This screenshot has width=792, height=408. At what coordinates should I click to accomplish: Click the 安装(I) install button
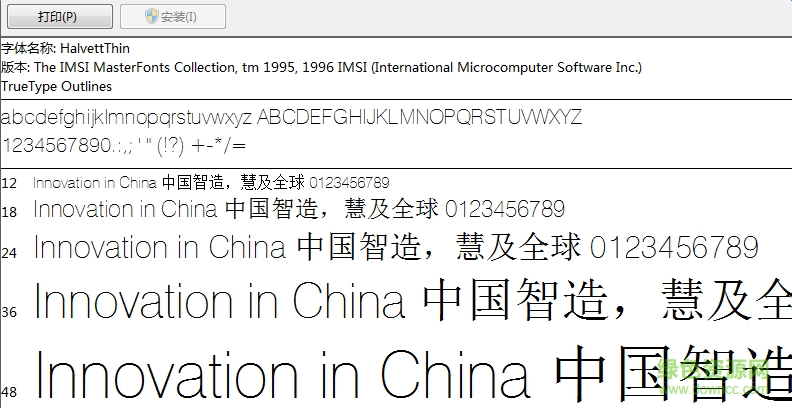click(173, 17)
